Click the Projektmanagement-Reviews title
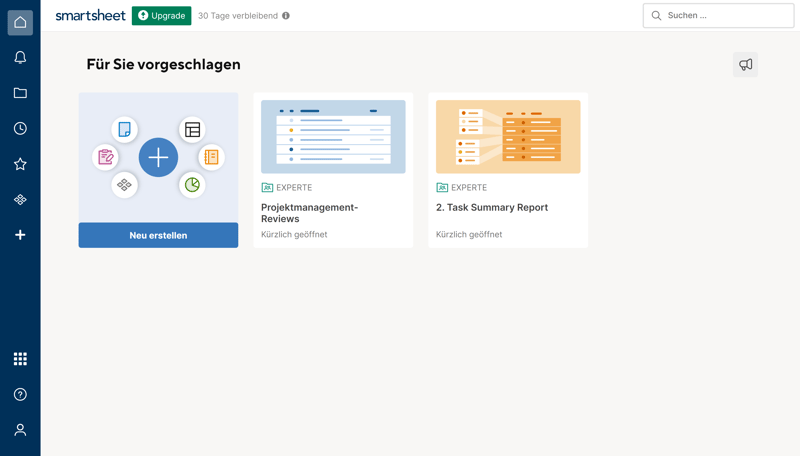Viewport: 800px width, 456px height. click(310, 213)
